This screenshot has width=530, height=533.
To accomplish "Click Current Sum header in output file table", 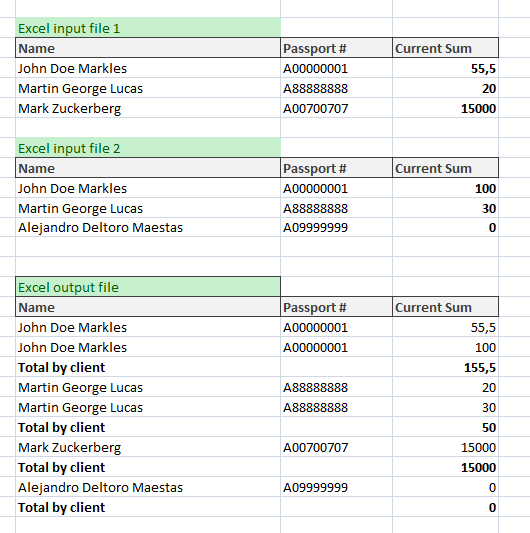I will point(446,307).
